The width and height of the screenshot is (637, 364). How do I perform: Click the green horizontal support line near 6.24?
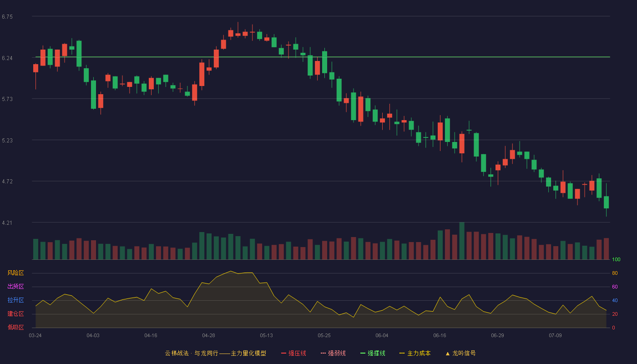pyautogui.click(x=323, y=57)
